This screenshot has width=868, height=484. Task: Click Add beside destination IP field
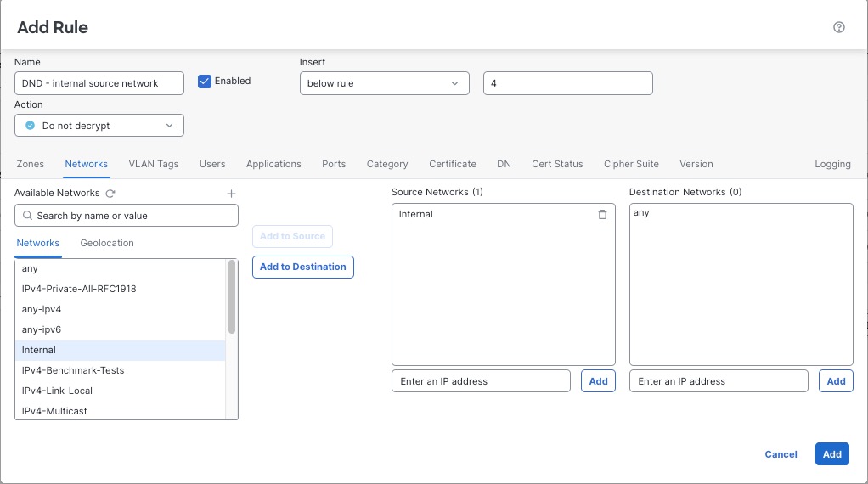836,381
